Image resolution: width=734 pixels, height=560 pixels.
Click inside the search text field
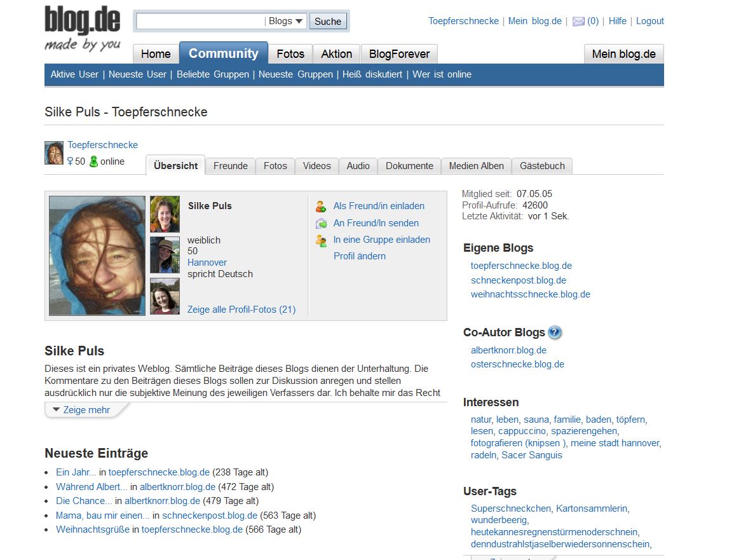(x=200, y=21)
